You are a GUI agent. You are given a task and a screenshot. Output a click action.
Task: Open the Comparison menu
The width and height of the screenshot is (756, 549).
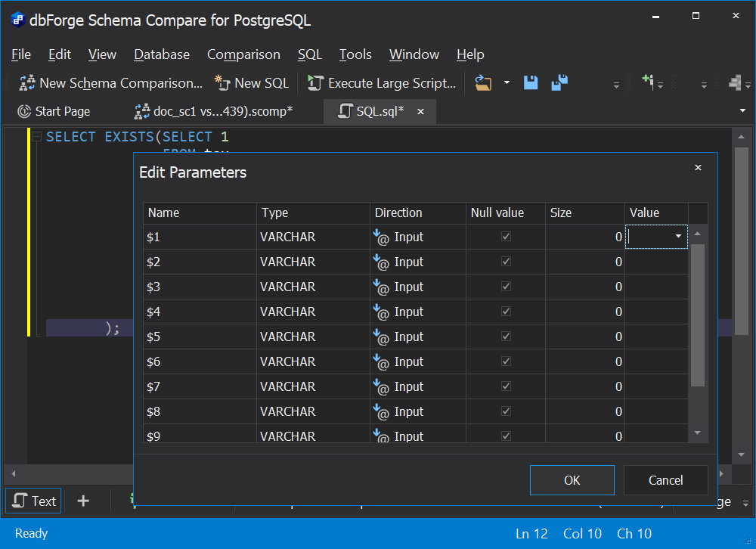[243, 54]
